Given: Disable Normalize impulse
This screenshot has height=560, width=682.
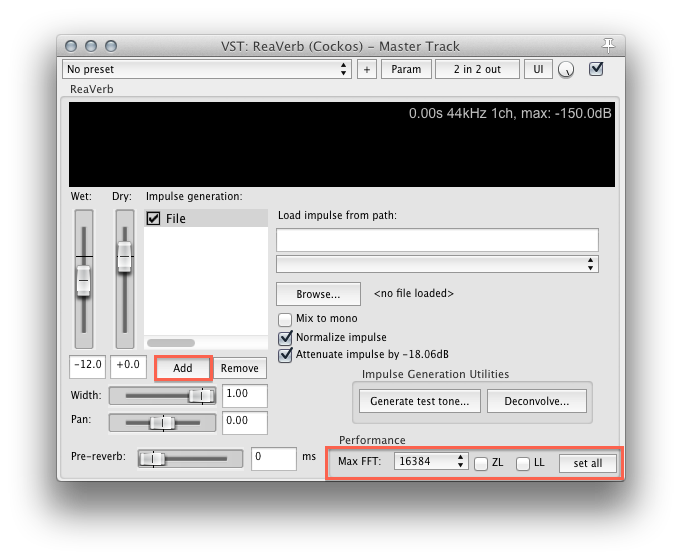Looking at the screenshot, I should [x=285, y=338].
